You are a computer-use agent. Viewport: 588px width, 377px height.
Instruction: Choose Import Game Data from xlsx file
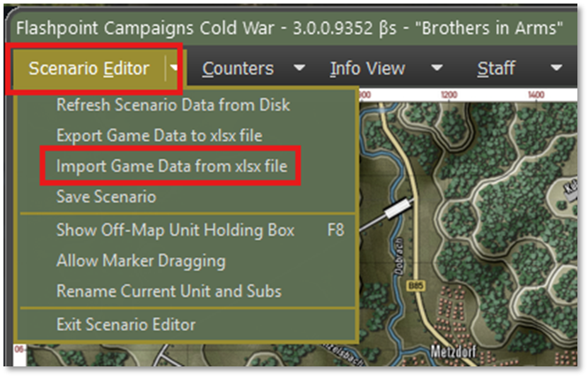click(171, 166)
